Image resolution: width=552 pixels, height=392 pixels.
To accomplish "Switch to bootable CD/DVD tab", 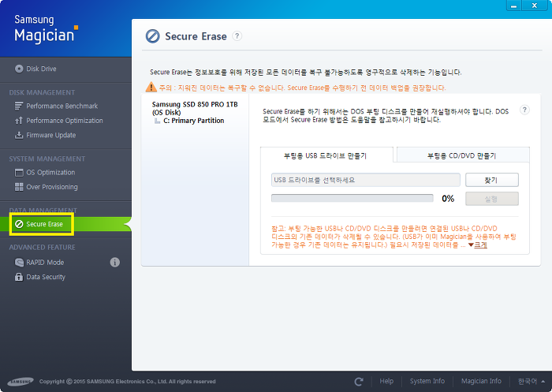I will tap(463, 155).
